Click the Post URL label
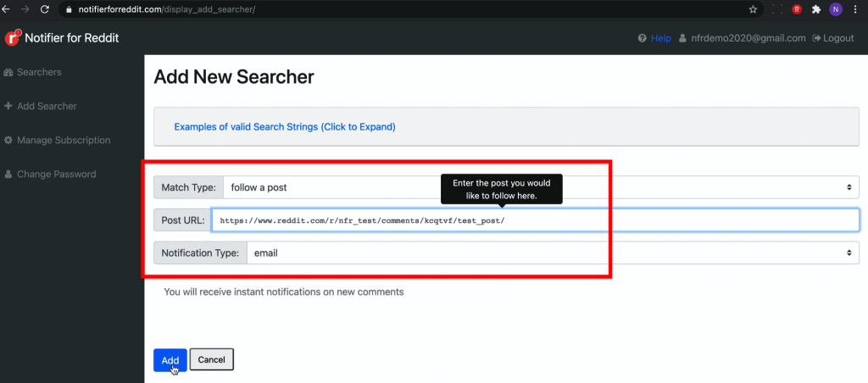Viewport: 868px width, 383px height. coord(183,220)
